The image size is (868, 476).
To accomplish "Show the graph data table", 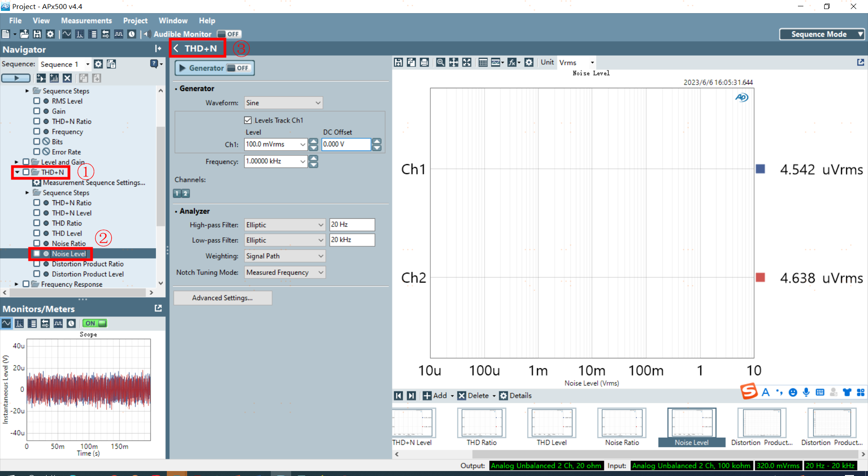I will [483, 62].
